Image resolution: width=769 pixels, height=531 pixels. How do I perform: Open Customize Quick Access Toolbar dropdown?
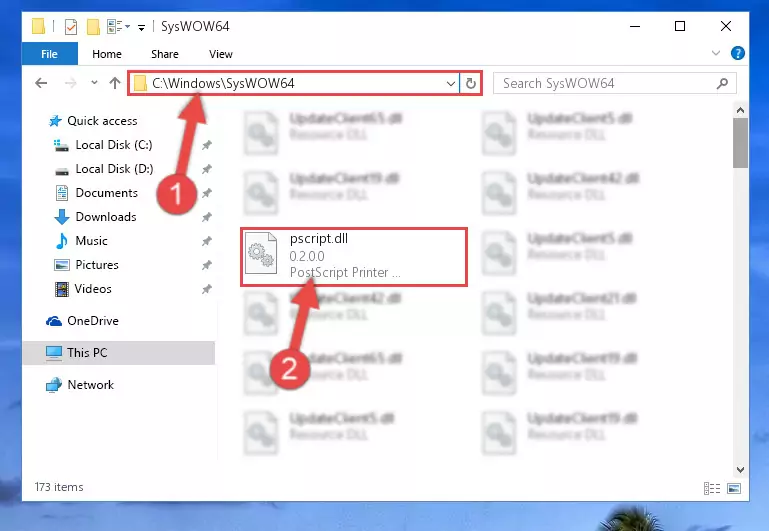(141, 27)
